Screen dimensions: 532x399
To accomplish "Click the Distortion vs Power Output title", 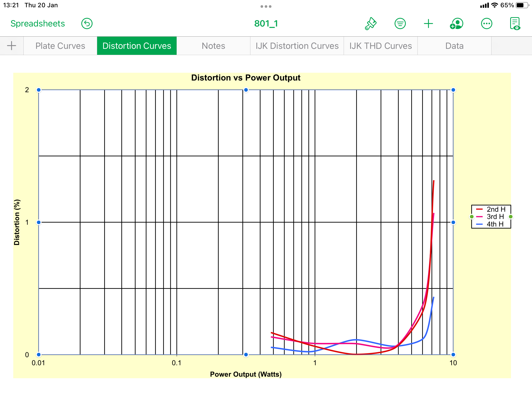I will pos(246,78).
